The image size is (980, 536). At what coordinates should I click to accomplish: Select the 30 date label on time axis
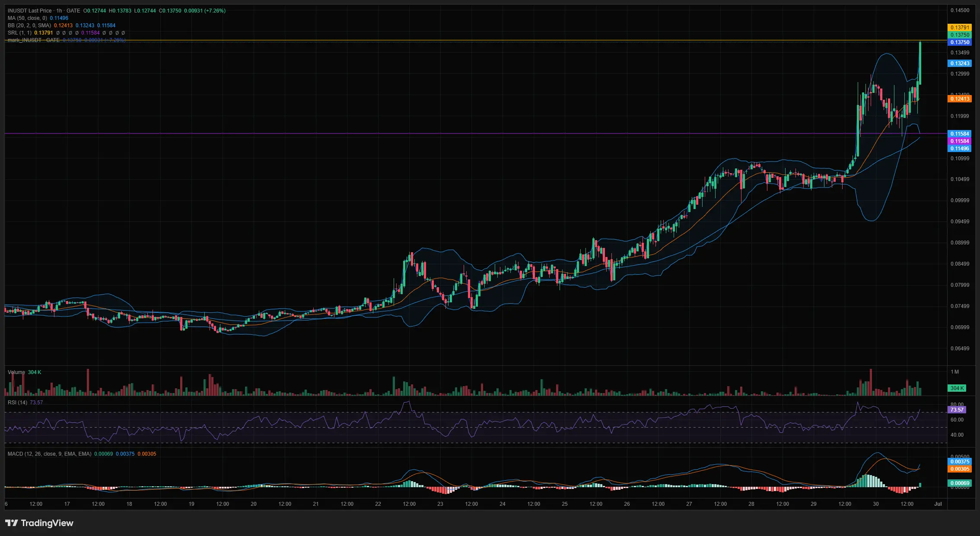(x=875, y=504)
